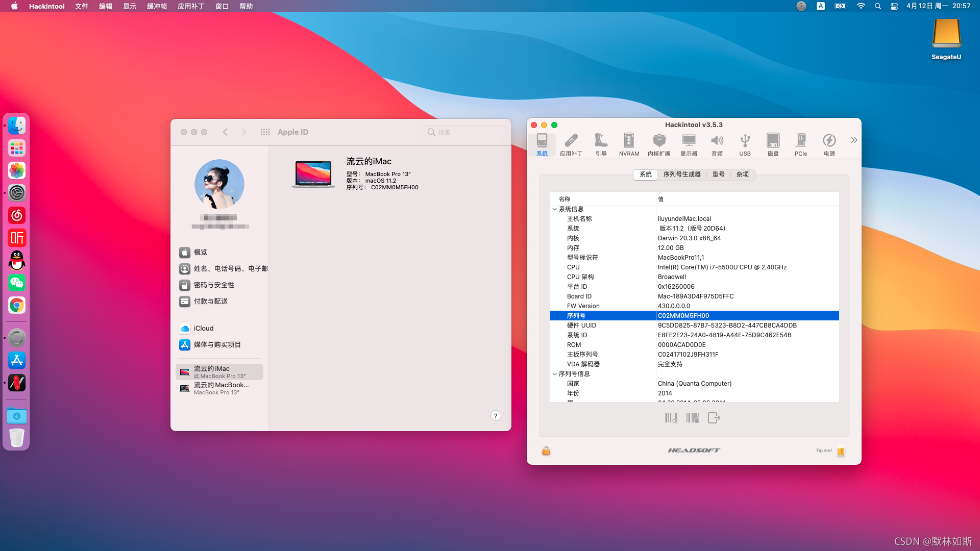Open the SeagateU drive on desktop
The image size is (980, 551).
pos(946,39)
